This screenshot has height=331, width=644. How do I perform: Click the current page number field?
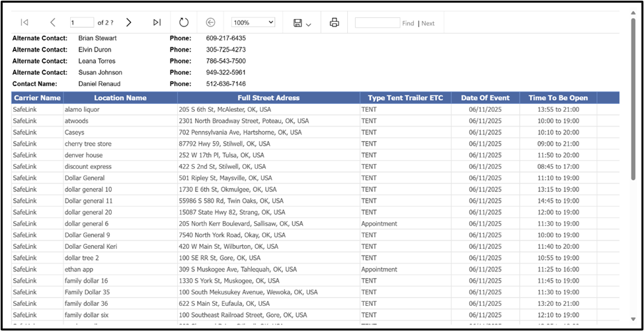82,23
